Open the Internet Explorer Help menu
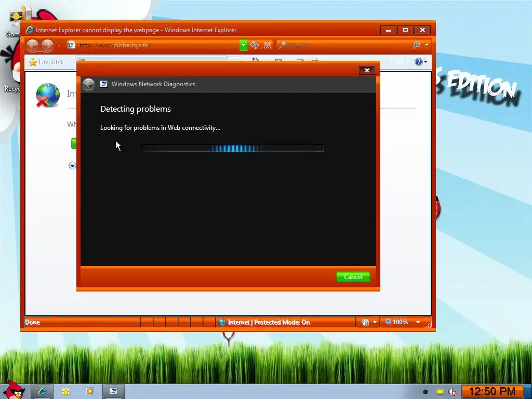The image size is (532, 399). (421, 62)
